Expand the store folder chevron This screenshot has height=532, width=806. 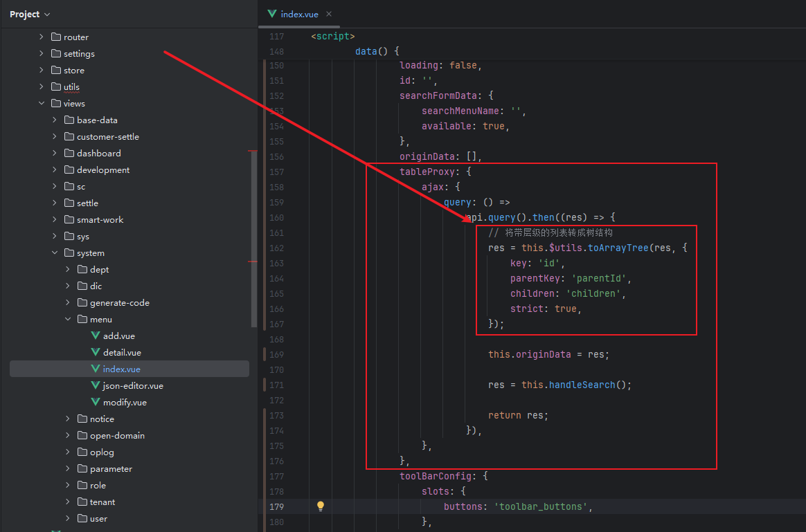pyautogui.click(x=42, y=71)
